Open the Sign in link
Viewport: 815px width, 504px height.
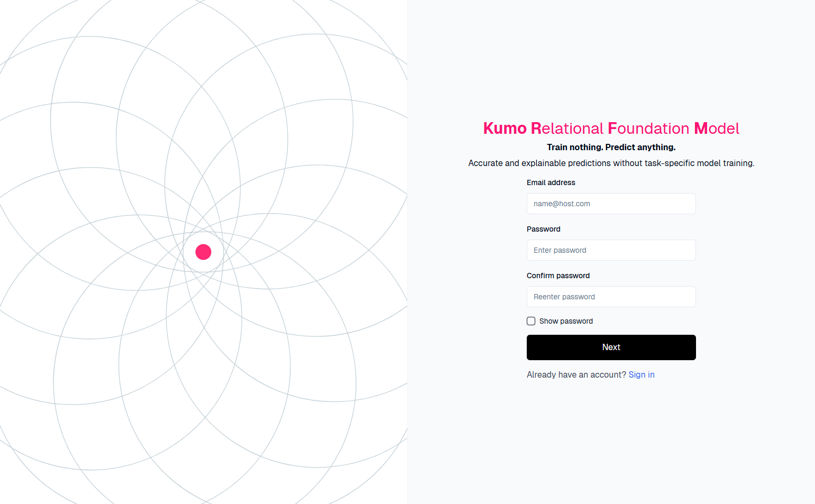point(641,374)
